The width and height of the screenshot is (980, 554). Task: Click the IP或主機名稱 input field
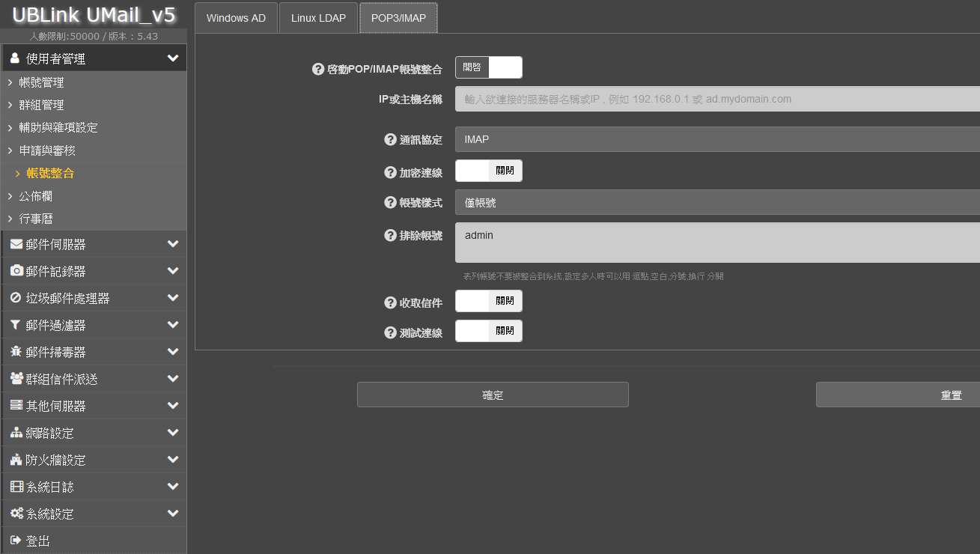coord(717,99)
